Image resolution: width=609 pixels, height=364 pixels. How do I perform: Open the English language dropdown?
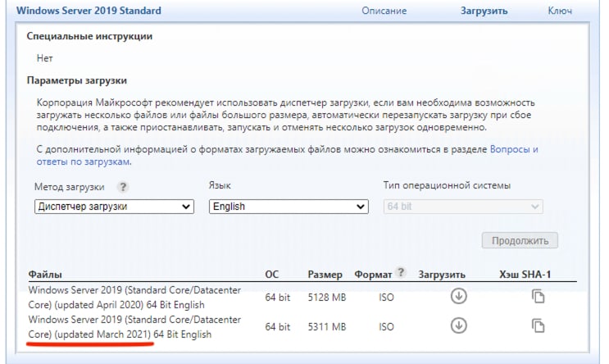[289, 207]
